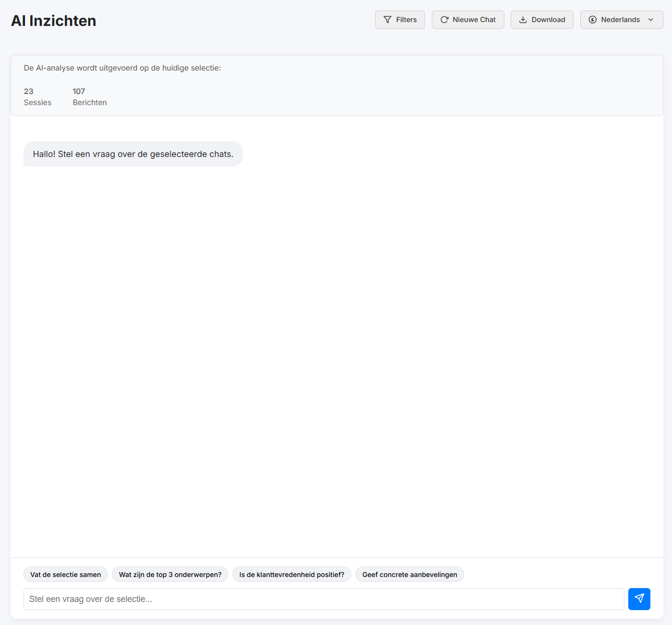Download the AI insights conversation
Viewport: 672px width, 625px height.
pyautogui.click(x=542, y=20)
